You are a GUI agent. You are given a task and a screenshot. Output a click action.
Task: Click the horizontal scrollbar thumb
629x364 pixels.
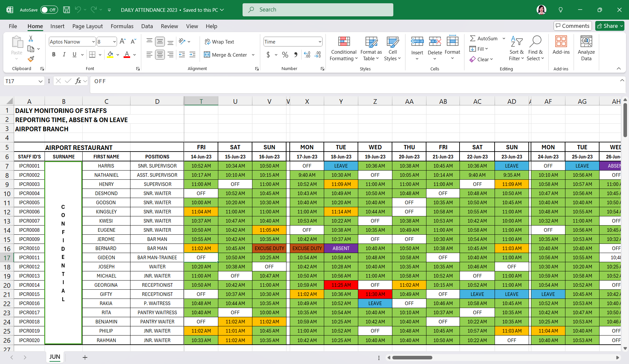click(x=412, y=357)
